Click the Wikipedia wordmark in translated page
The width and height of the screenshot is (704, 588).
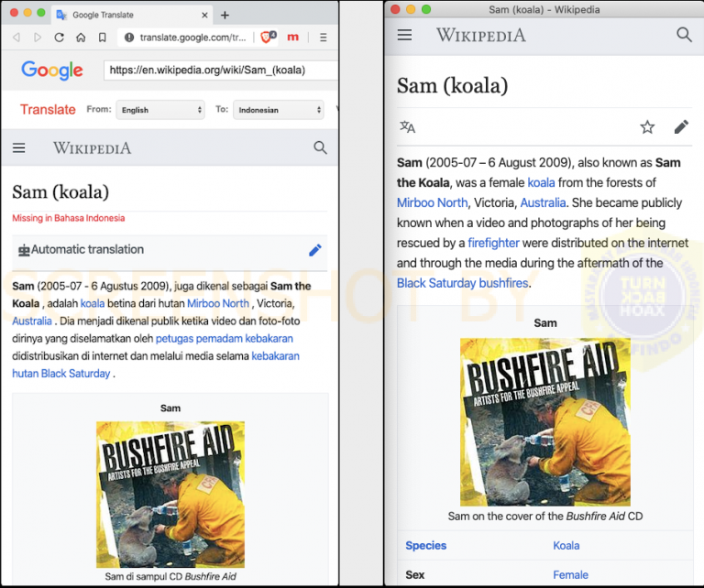pyautogui.click(x=92, y=148)
